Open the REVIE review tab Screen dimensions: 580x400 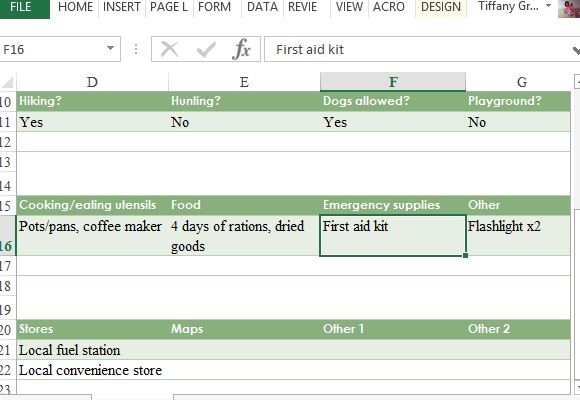tap(303, 7)
